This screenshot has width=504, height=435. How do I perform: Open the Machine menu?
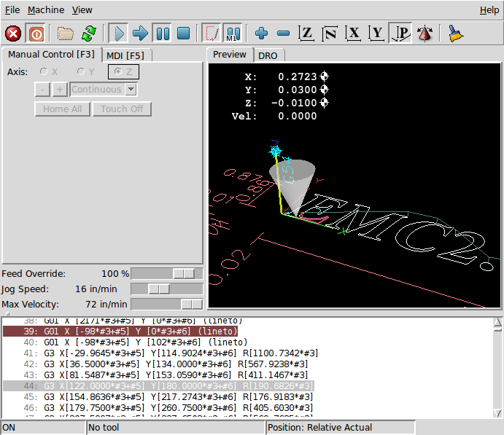(x=45, y=10)
